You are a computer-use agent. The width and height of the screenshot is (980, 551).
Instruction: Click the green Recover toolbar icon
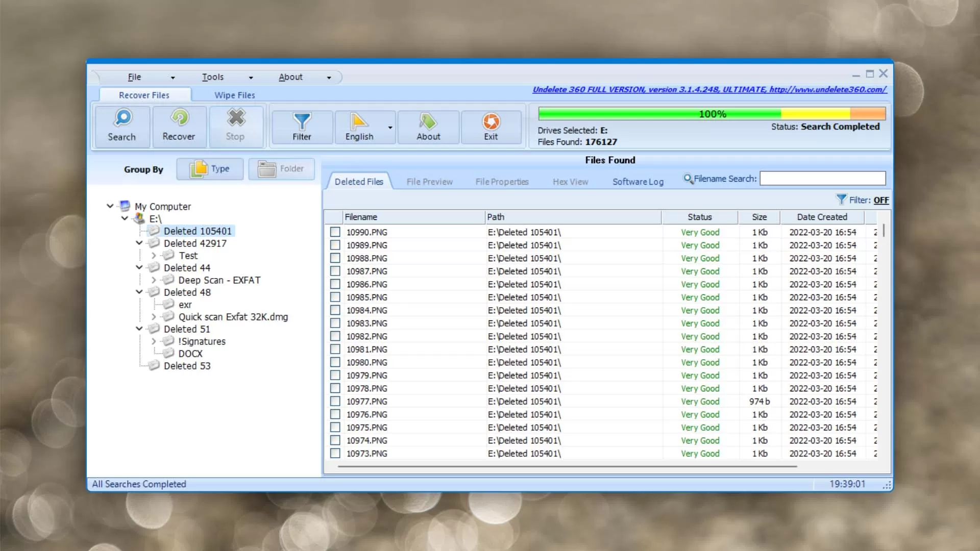179,118
